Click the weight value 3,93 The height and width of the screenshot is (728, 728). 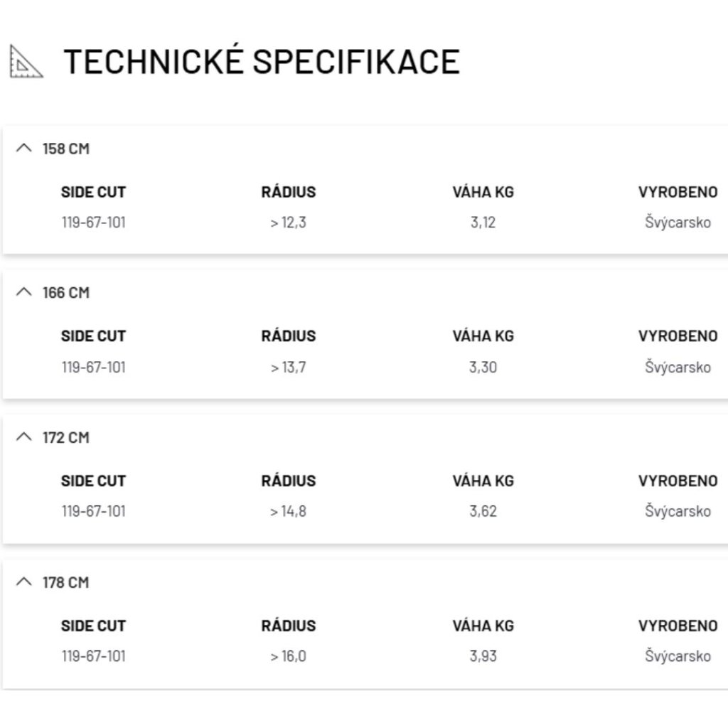[x=483, y=656]
